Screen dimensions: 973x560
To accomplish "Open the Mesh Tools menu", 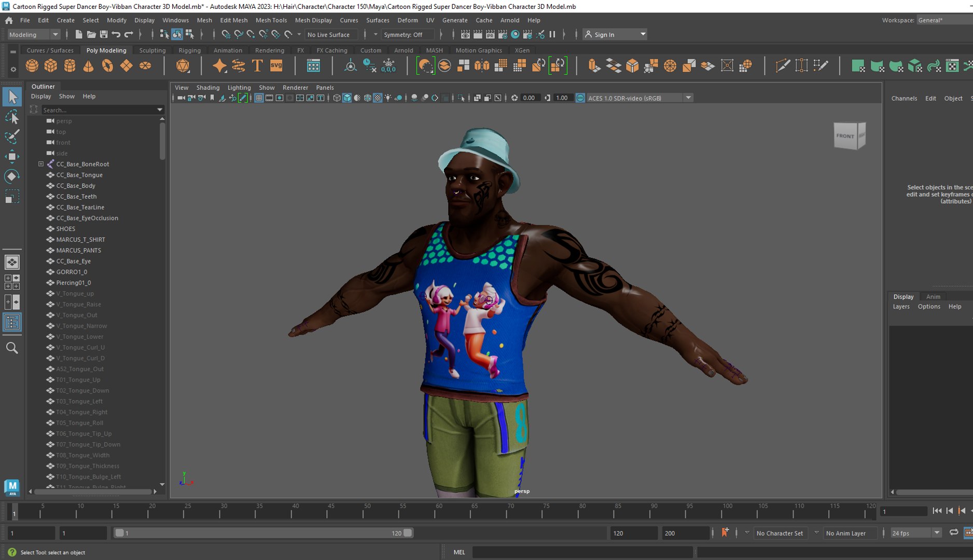I will coord(271,20).
